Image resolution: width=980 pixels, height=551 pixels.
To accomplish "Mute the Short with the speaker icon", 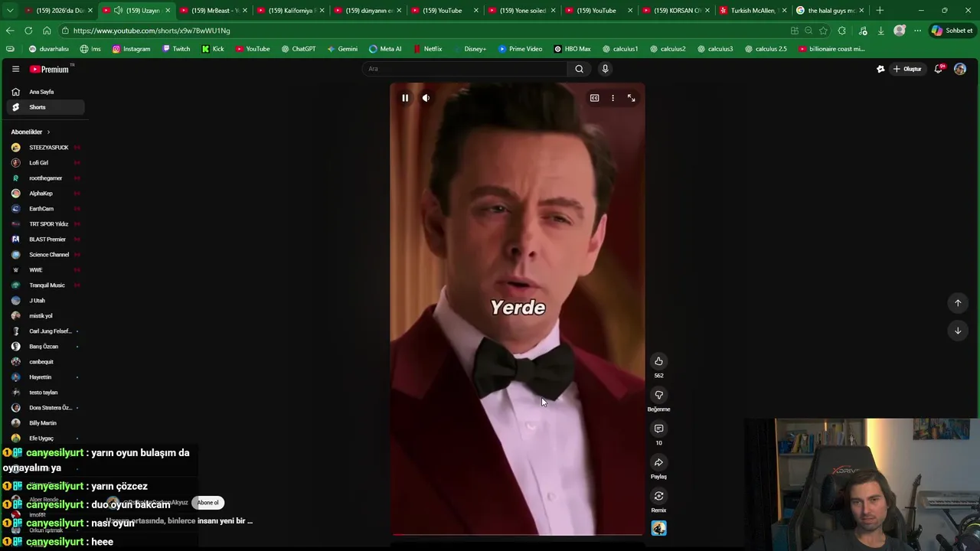I will pyautogui.click(x=426, y=98).
